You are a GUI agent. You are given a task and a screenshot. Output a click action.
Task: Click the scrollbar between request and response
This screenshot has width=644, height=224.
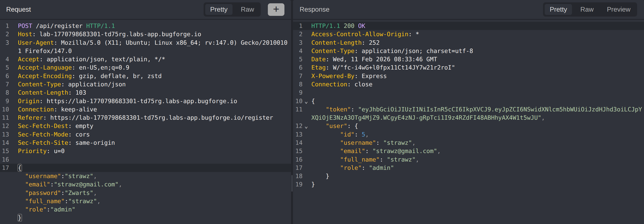click(x=292, y=183)
